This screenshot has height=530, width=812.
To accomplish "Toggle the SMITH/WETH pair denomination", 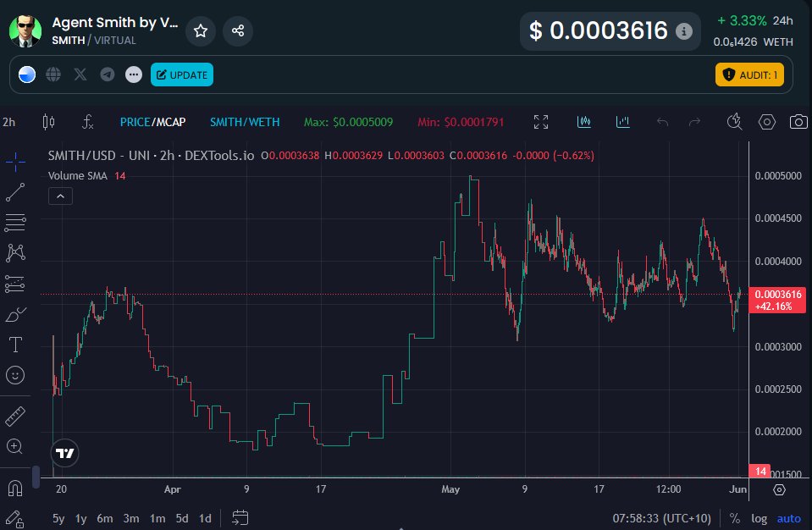I will [x=245, y=122].
